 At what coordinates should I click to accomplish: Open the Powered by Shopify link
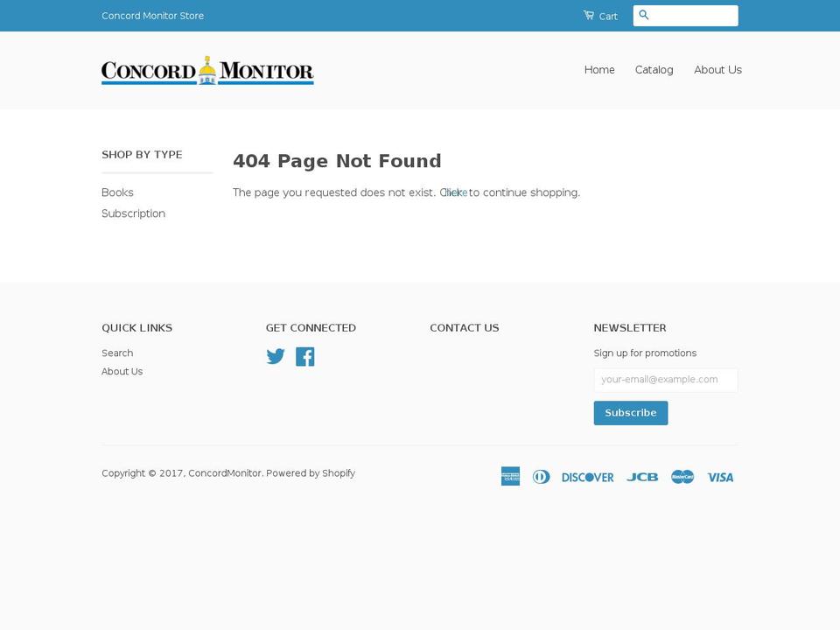pyautogui.click(x=311, y=473)
